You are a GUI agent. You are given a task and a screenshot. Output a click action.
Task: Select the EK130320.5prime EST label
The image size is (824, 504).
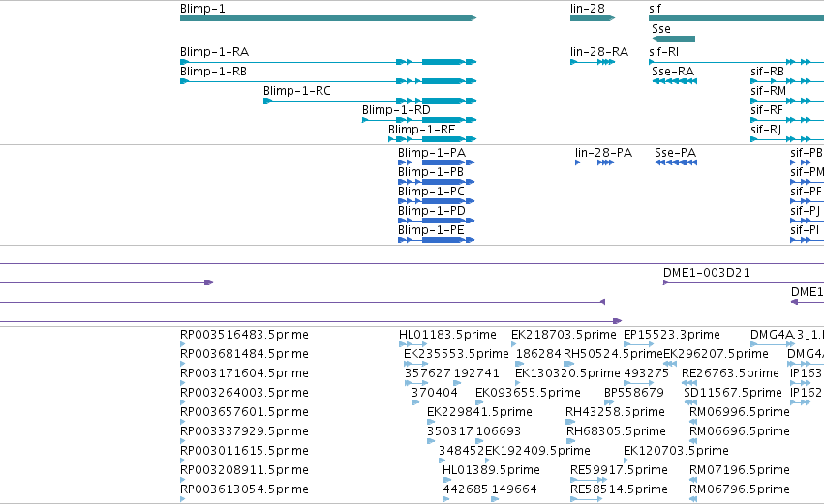point(567,373)
